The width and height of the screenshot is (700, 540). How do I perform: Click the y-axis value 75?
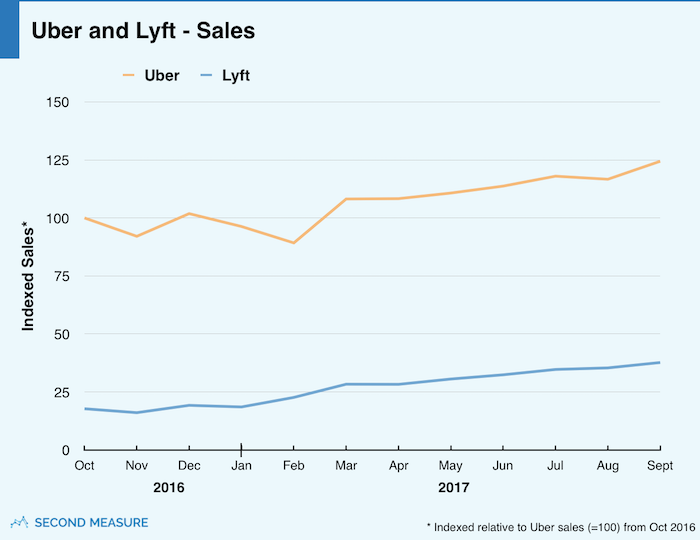coord(62,276)
